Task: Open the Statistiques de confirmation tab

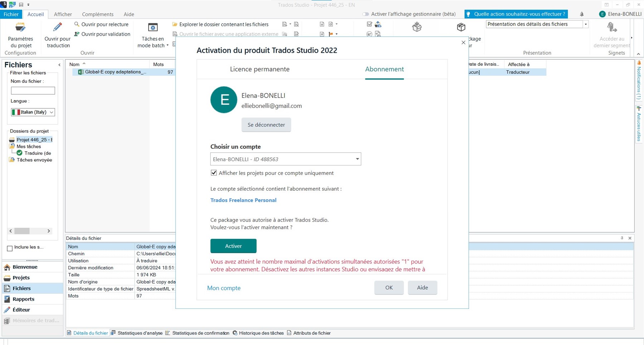Action: tap(197, 333)
